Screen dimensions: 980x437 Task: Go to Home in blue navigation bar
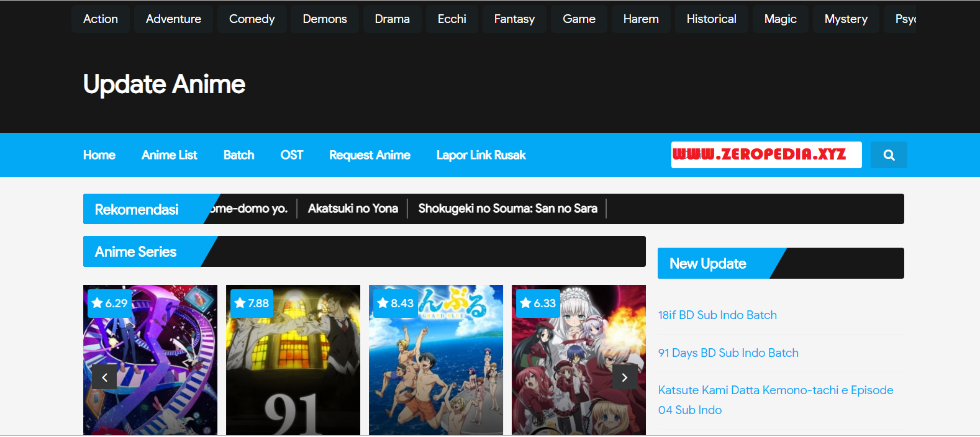[x=99, y=155]
